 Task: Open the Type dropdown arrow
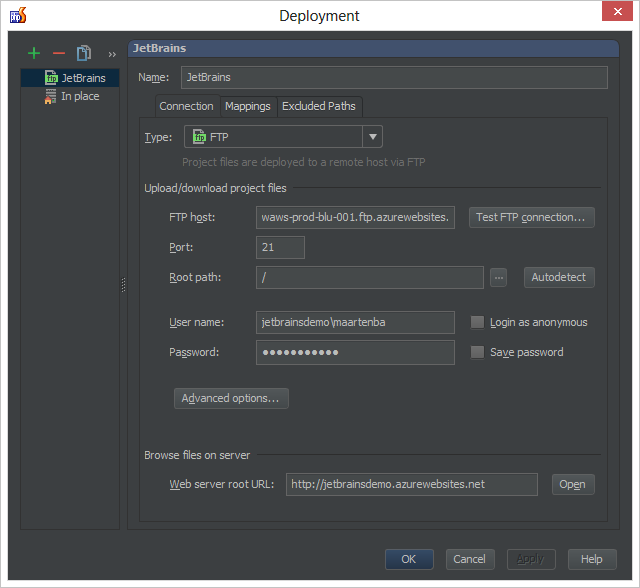pos(373,137)
